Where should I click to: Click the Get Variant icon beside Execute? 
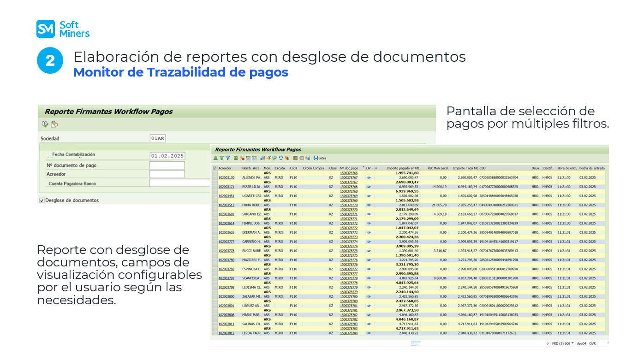click(x=54, y=124)
